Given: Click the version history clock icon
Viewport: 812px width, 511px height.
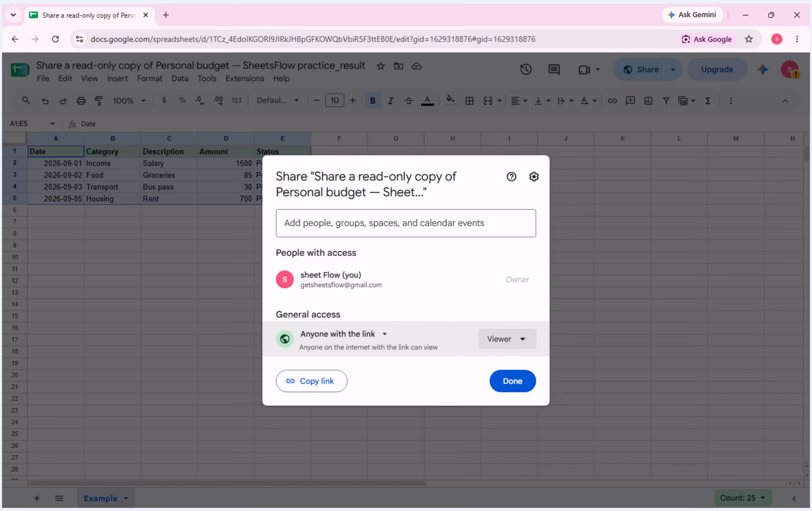Looking at the screenshot, I should pos(526,70).
